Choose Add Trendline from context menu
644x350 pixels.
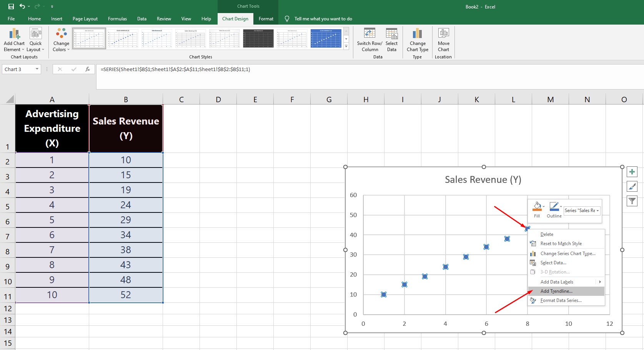[x=556, y=291]
